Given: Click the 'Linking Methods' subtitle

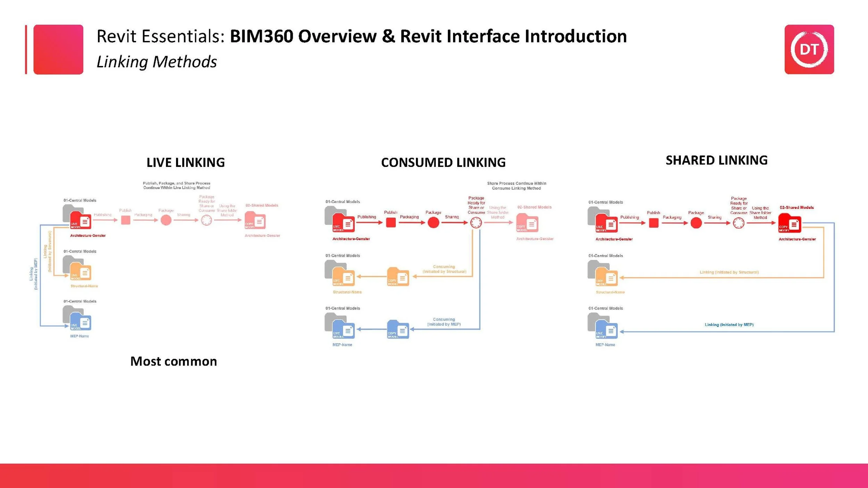Looking at the screenshot, I should 157,62.
